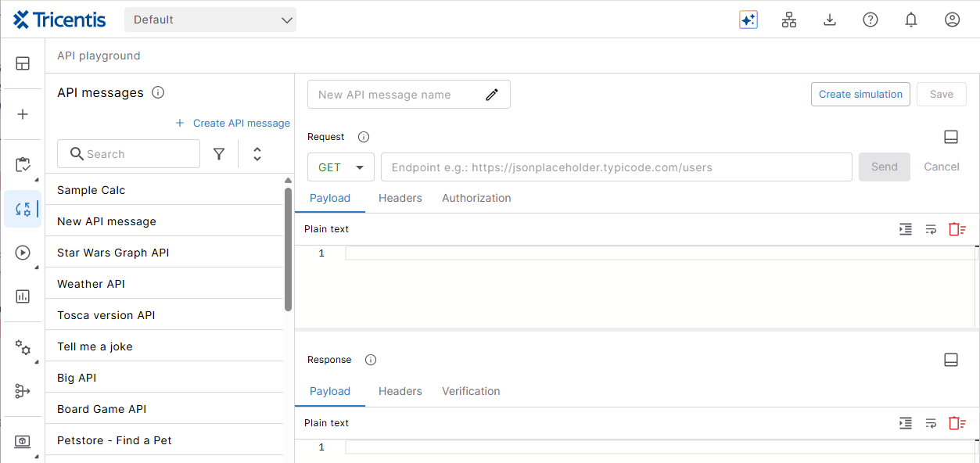Click the API messages list scrollbar
980x463 pixels.
click(x=288, y=250)
